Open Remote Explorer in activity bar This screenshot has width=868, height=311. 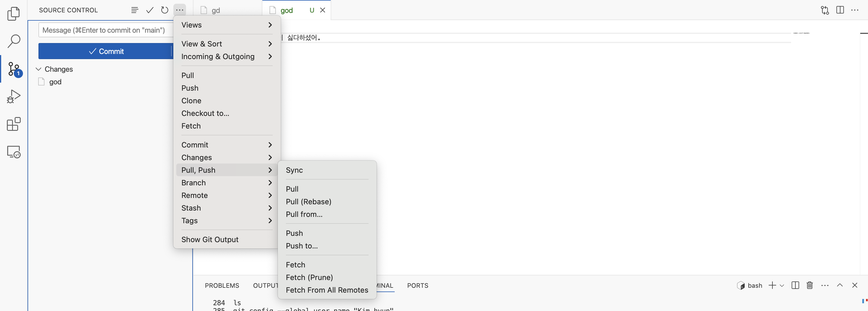click(x=13, y=152)
